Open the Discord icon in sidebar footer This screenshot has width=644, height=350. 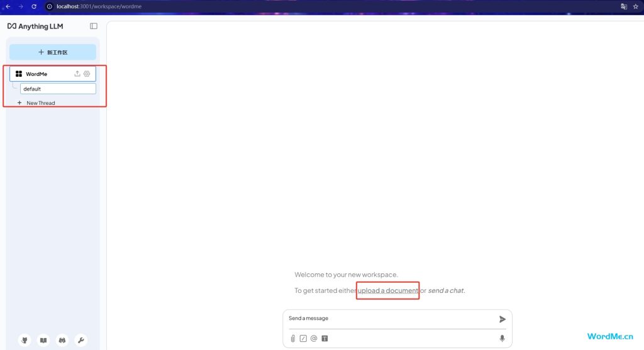pyautogui.click(x=62, y=340)
